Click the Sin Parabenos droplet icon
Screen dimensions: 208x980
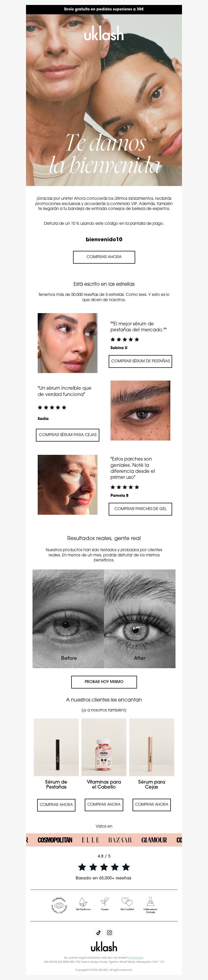(83, 902)
